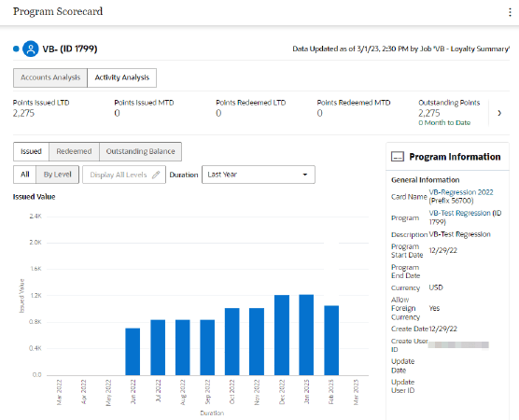Select the All levels option
The image size is (519, 420).
(25, 175)
